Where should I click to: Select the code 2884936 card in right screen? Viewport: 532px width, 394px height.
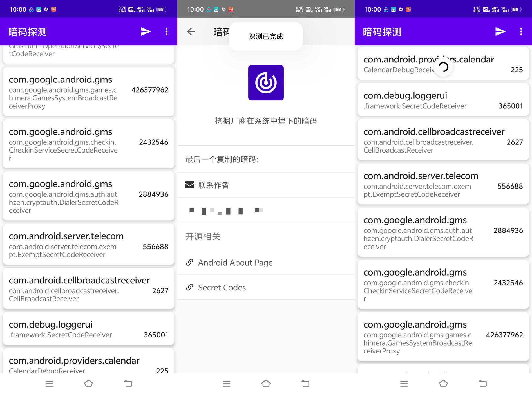(443, 232)
